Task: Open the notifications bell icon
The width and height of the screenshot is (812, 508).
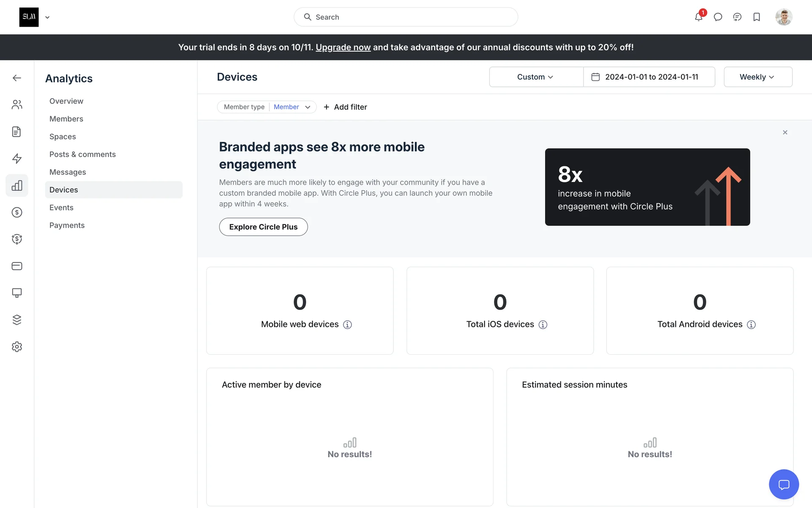Action: click(698, 17)
